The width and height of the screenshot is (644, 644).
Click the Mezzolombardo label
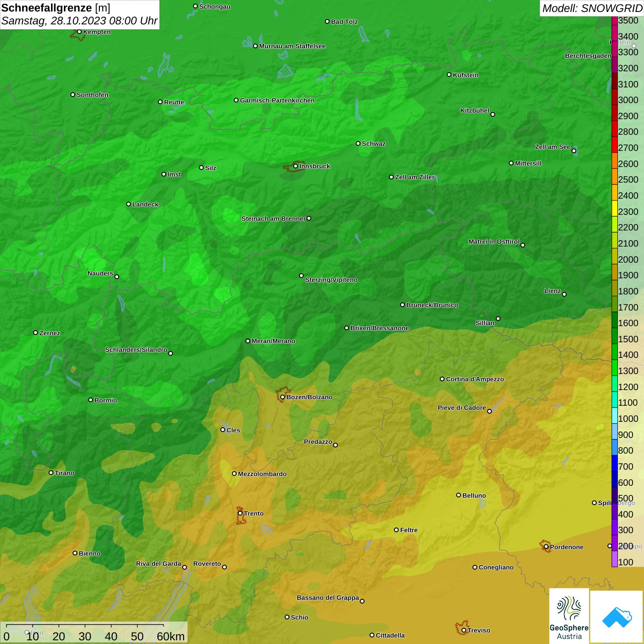coord(262,474)
